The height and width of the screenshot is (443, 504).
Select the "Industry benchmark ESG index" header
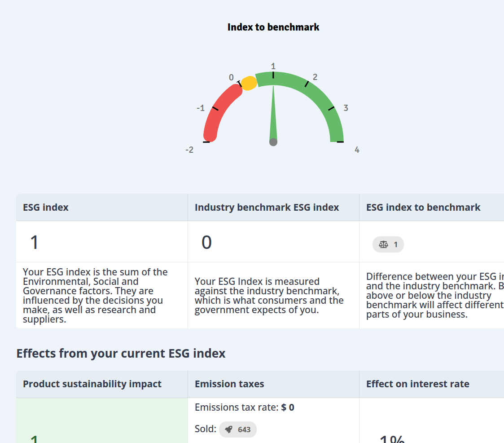[267, 207]
